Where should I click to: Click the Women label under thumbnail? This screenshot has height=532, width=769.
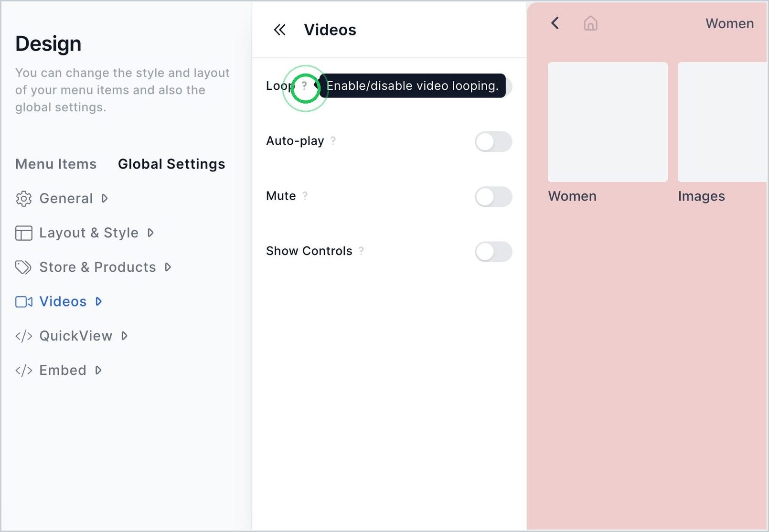[572, 196]
